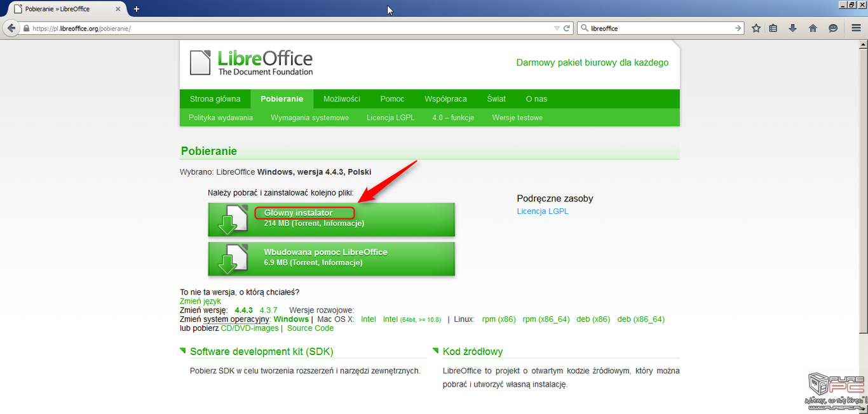Open the Firefox hamburger menu
The height and width of the screenshot is (414, 868).
[x=857, y=29]
